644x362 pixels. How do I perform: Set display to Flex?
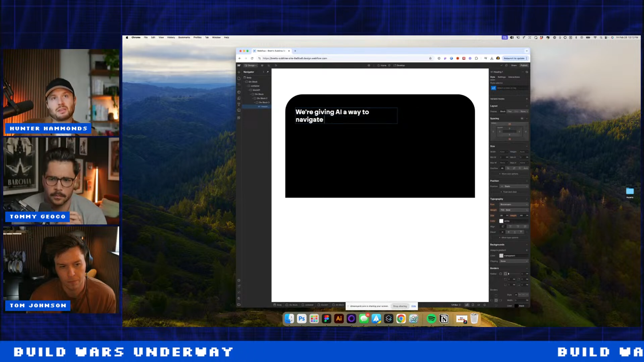pos(509,111)
